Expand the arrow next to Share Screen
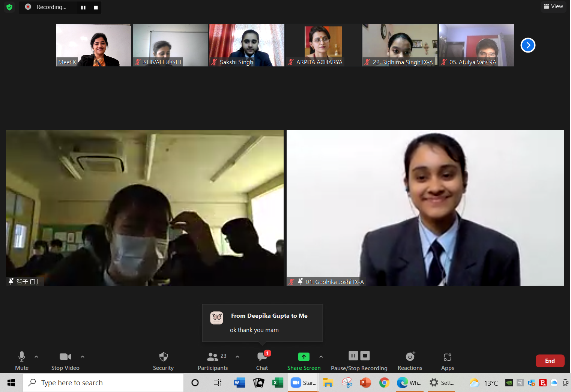 (321, 357)
